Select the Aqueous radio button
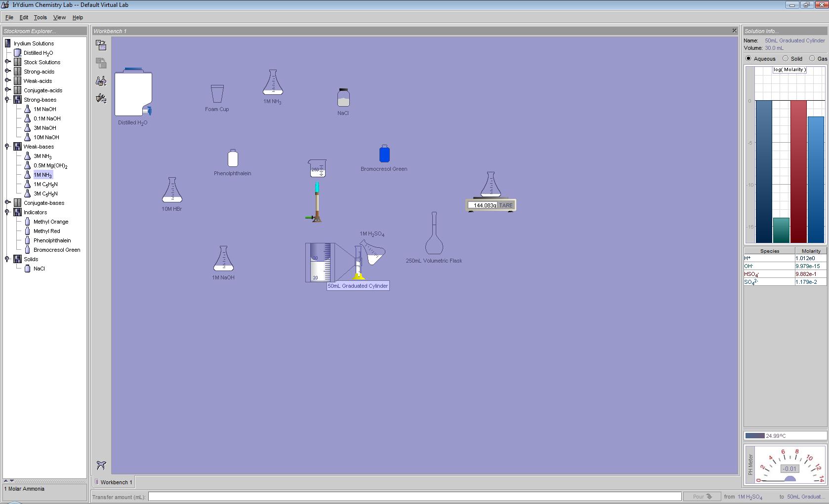Image resolution: width=829 pixels, height=504 pixels. click(x=748, y=59)
